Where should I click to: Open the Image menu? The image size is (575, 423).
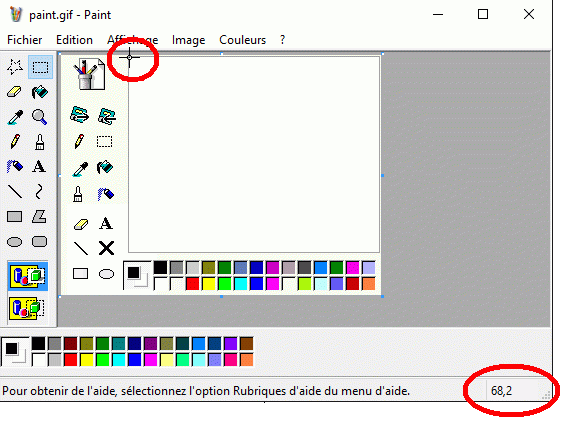point(188,40)
